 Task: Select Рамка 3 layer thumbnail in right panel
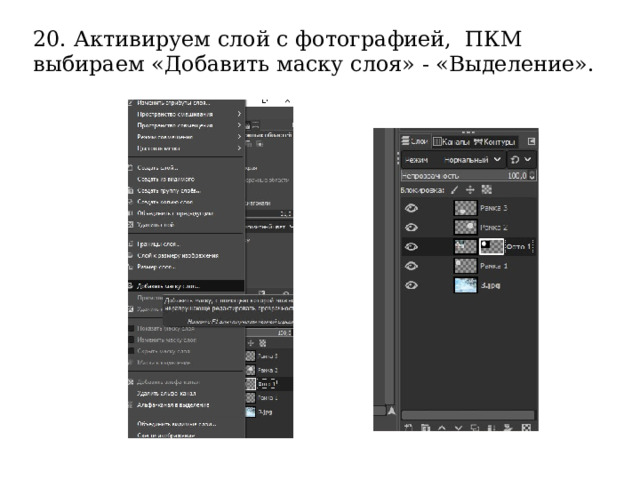point(465,208)
